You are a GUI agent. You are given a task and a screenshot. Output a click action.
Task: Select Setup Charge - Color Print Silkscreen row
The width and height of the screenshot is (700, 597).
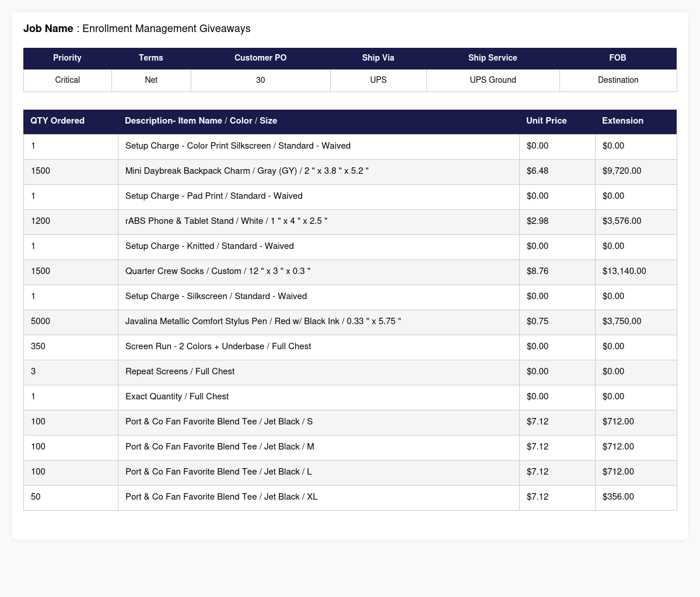coord(350,146)
